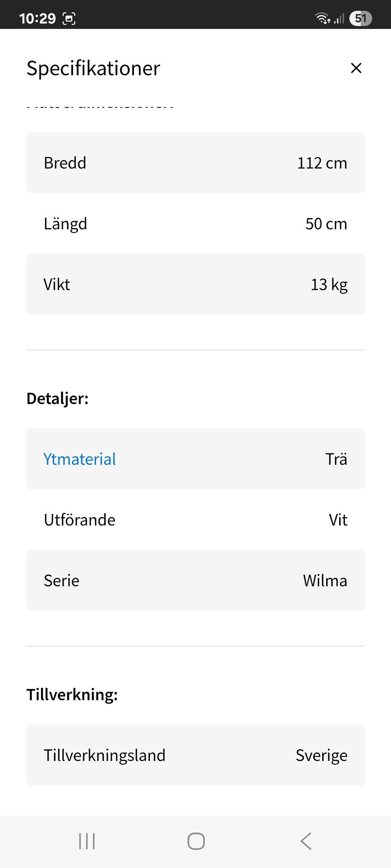Tap the battery level indicator

click(360, 18)
